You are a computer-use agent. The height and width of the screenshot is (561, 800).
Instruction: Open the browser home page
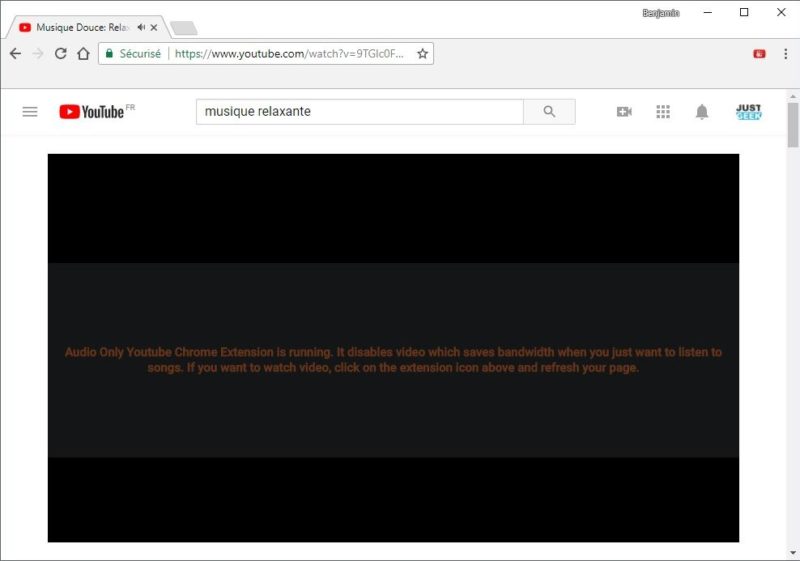[x=83, y=54]
